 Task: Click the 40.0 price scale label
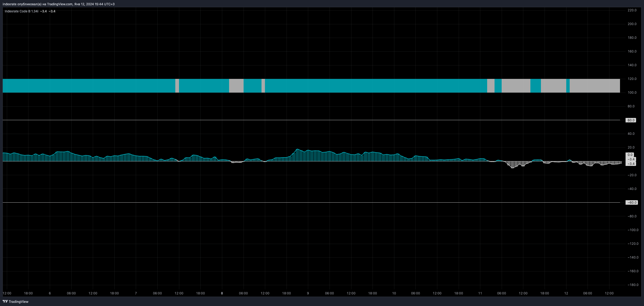631,134
